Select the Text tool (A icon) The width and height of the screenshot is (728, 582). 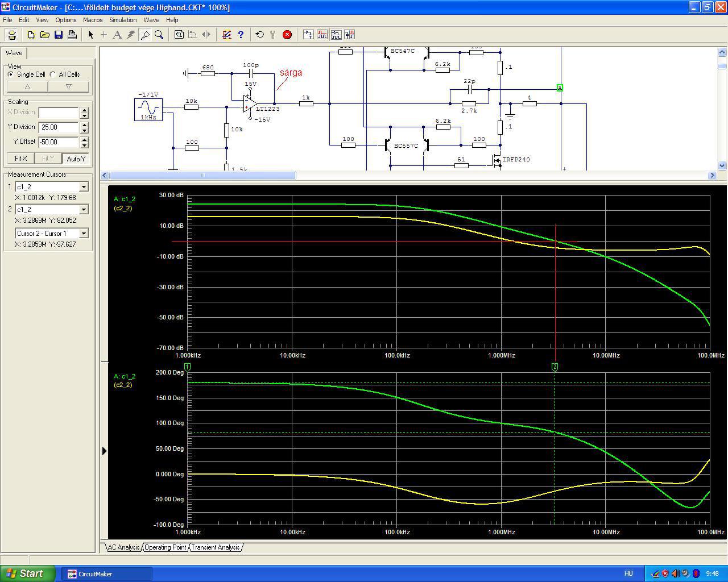[117, 35]
